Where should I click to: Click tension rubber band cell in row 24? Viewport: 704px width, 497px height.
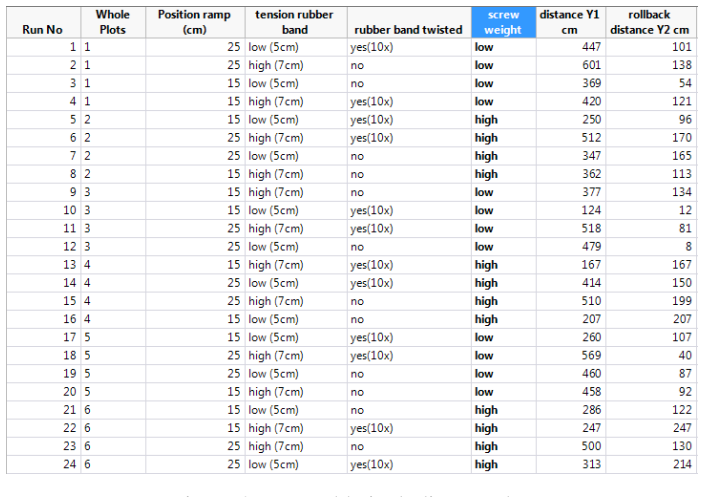[x=295, y=464]
